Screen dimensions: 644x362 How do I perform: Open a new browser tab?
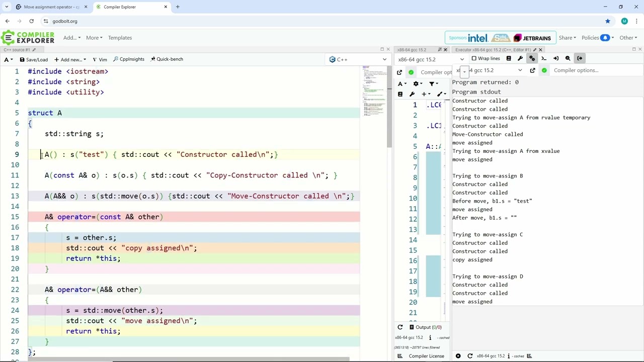click(178, 7)
